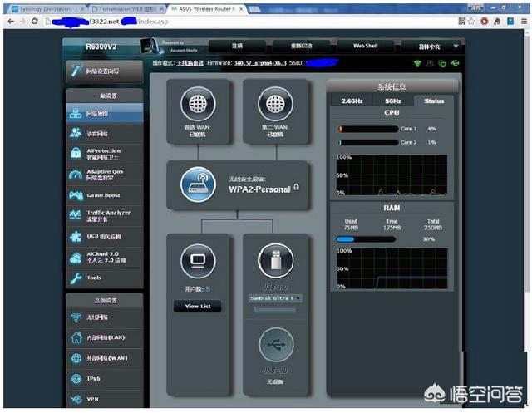Click the Core 2 CPU usage bar
The height and width of the screenshot is (413, 532).
[368, 142]
